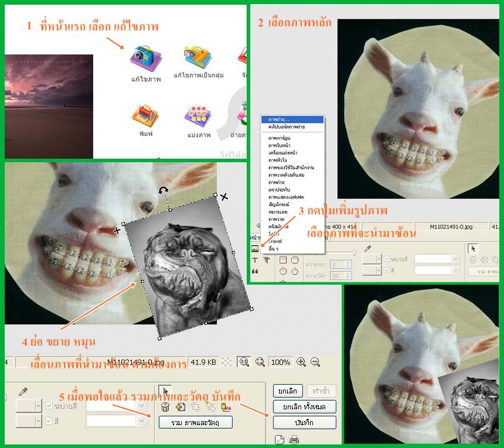The height and width of the screenshot is (448, 504).
Task: Choose ภาพใบหน้า from the menu
Action: pyautogui.click(x=292, y=145)
